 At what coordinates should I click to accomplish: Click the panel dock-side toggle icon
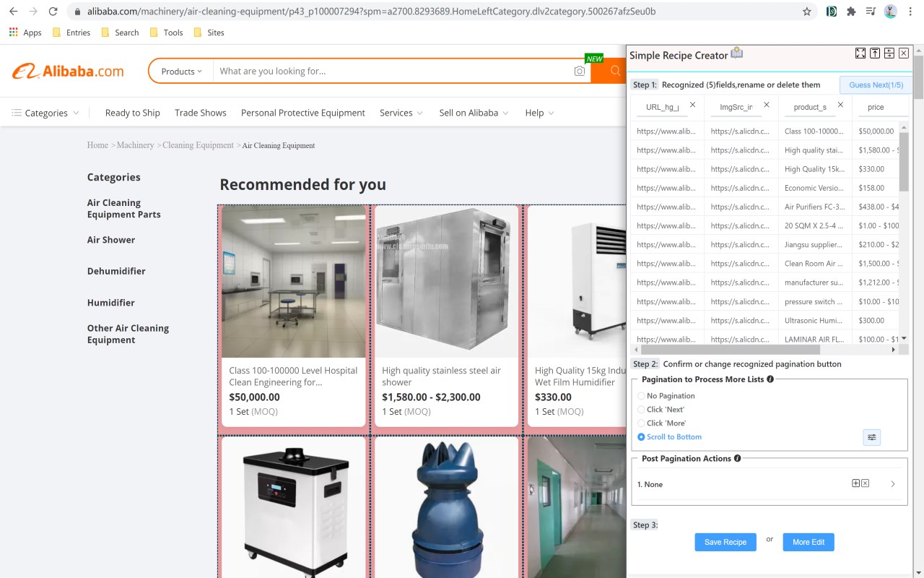point(889,53)
